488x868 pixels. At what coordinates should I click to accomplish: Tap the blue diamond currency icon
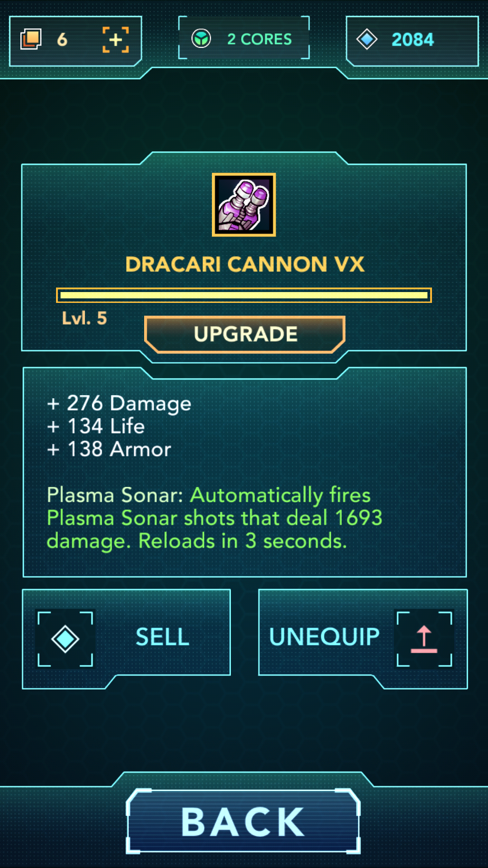pos(367,39)
